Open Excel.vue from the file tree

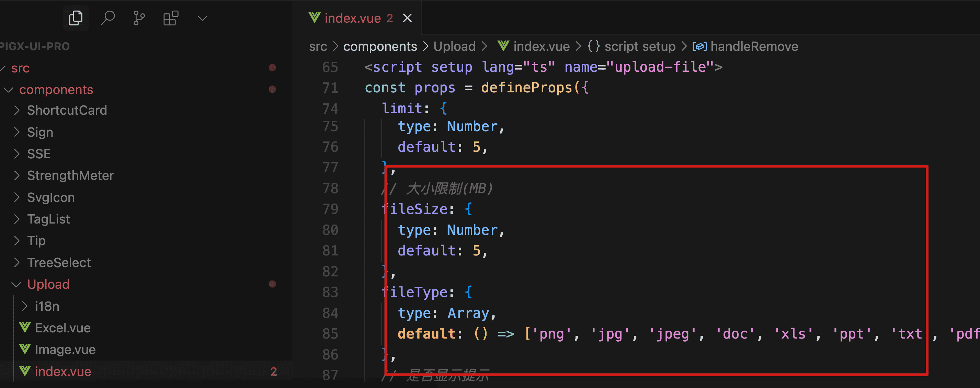click(x=63, y=328)
